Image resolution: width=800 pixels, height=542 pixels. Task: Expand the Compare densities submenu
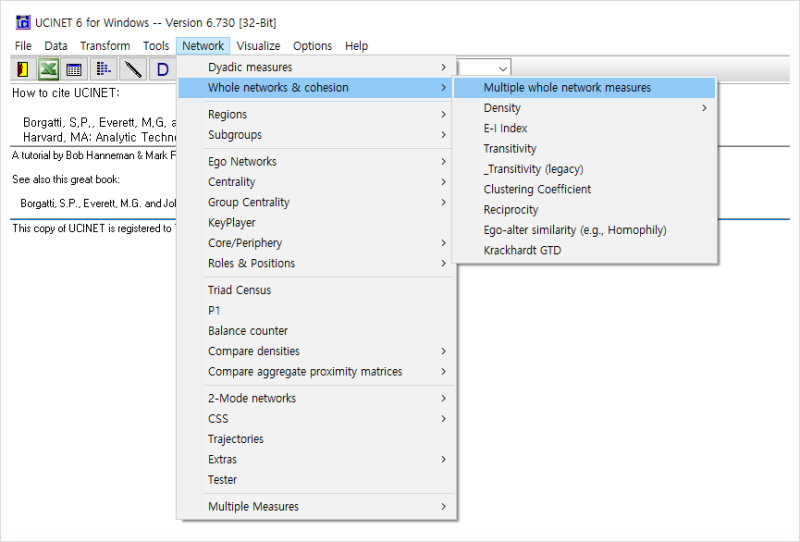pyautogui.click(x=316, y=351)
